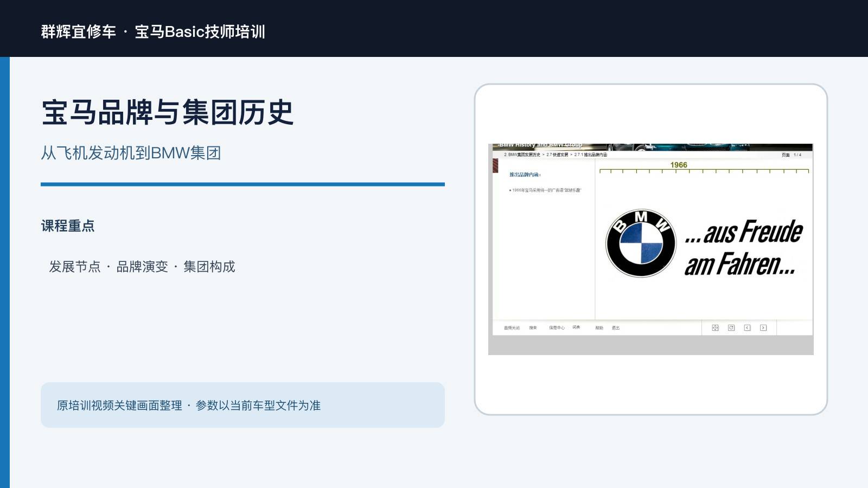The image size is (868, 488).
Task: Click the fullscreen crosshair icon in the viewer toolbar
Action: (x=715, y=328)
